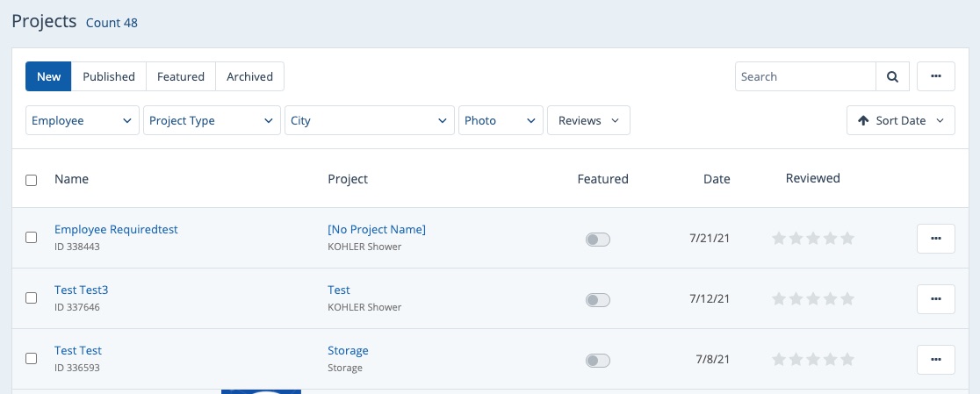The height and width of the screenshot is (394, 980).
Task: Open the actions menu for Test Test
Action: coord(935,360)
